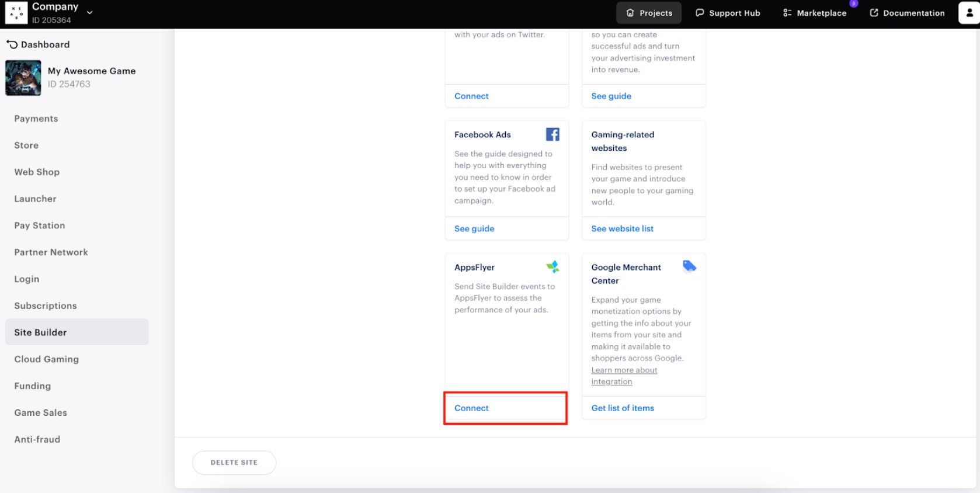Screen dimensions: 980x493
Task: Expand the Company dropdown chevron
Action: [x=89, y=12]
